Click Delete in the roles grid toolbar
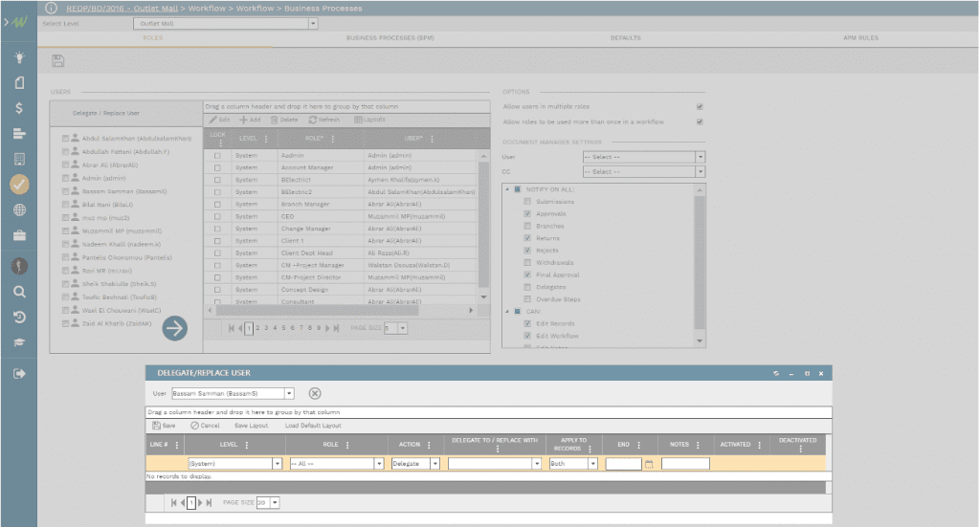980x527 pixels. click(284, 120)
